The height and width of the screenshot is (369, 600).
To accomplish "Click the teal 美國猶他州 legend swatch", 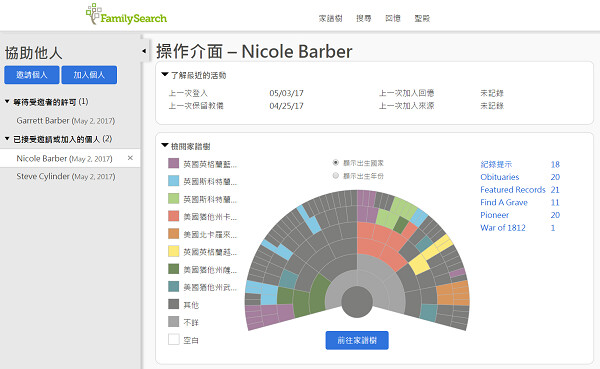I will pos(174,286).
